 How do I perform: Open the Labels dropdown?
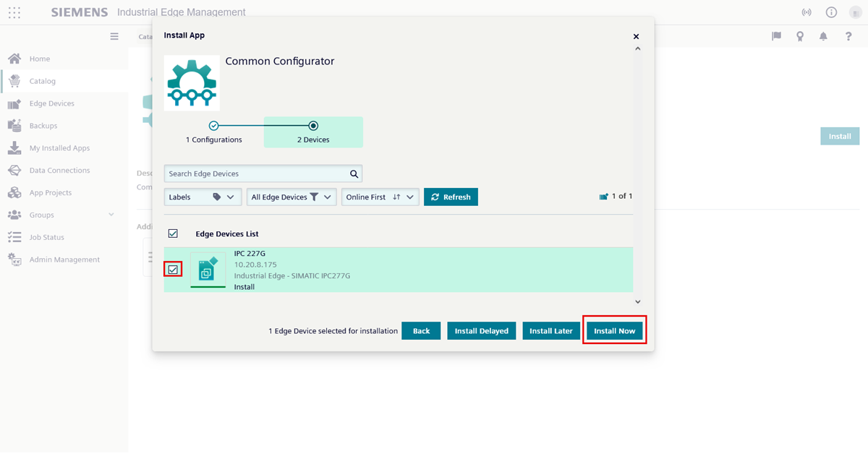203,197
